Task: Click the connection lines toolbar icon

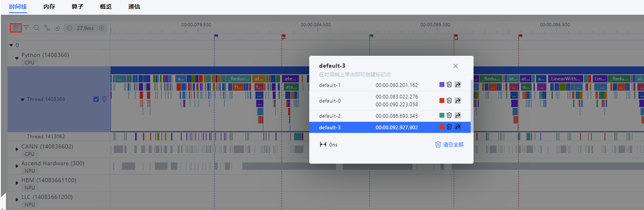Action: click(47, 28)
